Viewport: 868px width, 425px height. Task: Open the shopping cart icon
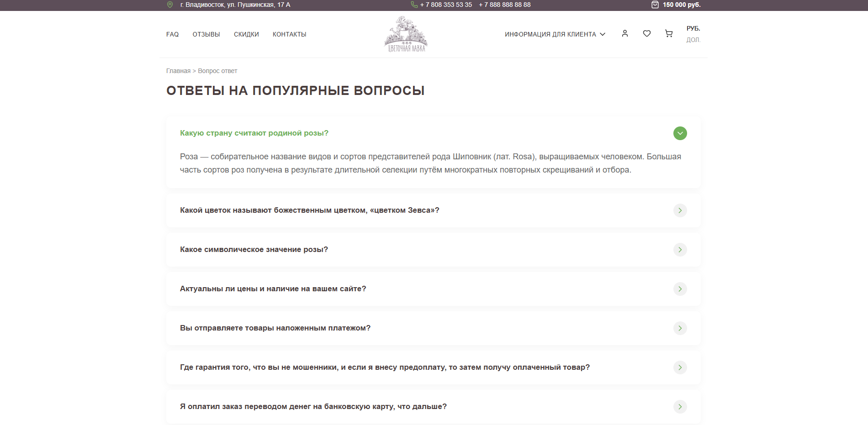(669, 33)
